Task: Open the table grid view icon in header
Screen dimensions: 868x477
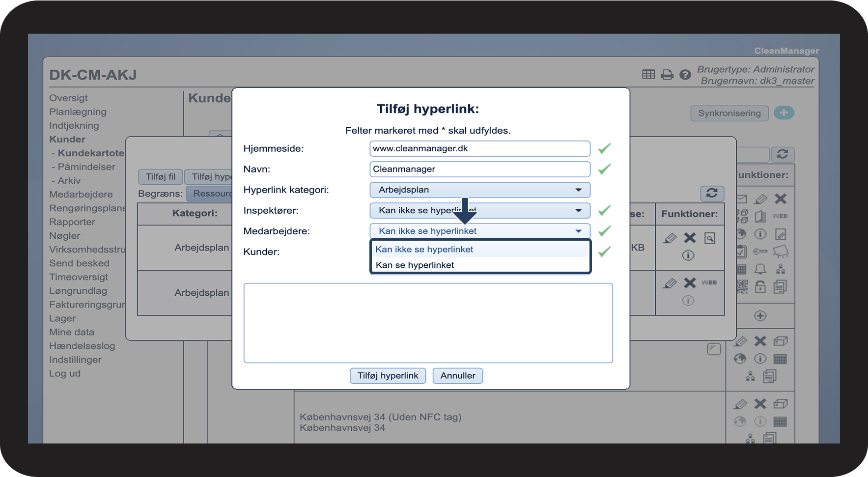Action: point(648,74)
